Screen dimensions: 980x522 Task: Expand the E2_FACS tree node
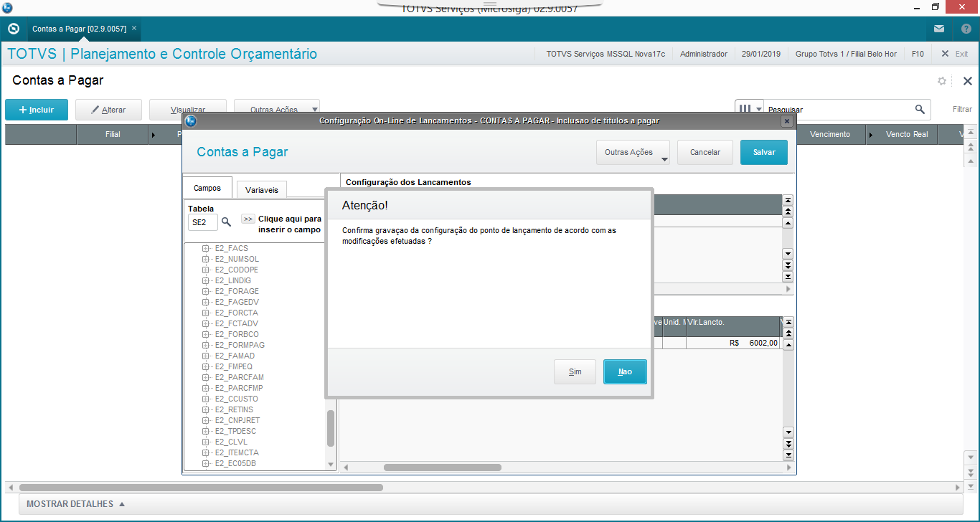pos(206,248)
